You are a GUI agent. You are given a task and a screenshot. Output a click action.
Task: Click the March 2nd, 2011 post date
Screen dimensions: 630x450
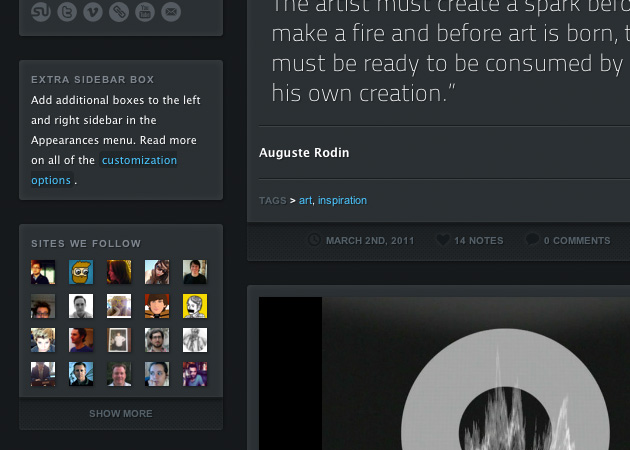[369, 240]
